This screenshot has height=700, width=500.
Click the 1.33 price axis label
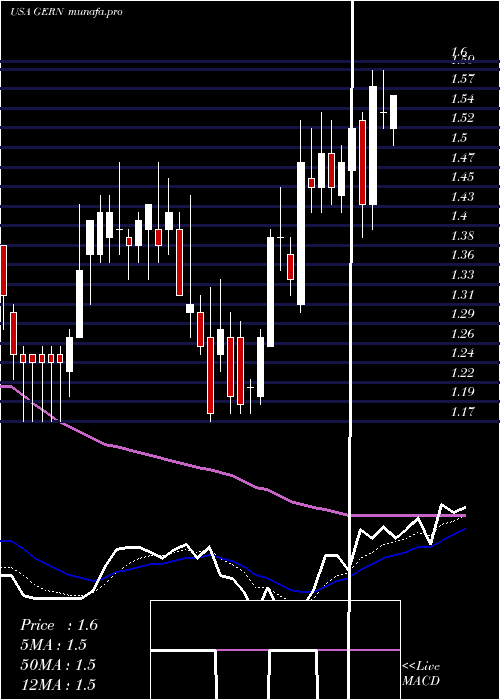[x=462, y=275]
